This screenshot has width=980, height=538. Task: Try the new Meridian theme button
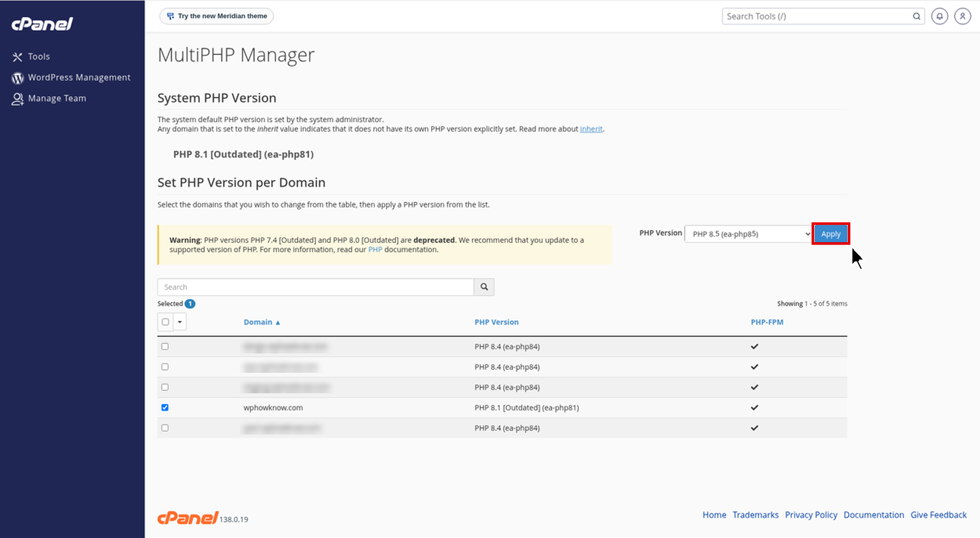[216, 16]
